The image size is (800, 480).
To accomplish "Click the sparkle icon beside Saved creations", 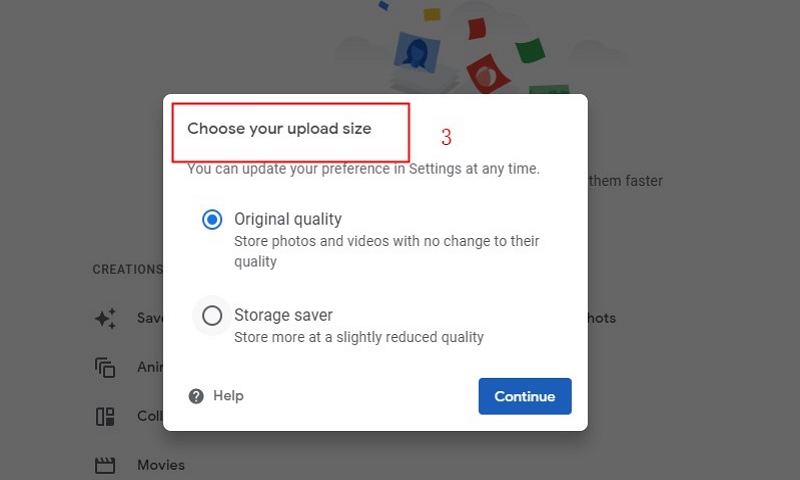I will 106,319.
